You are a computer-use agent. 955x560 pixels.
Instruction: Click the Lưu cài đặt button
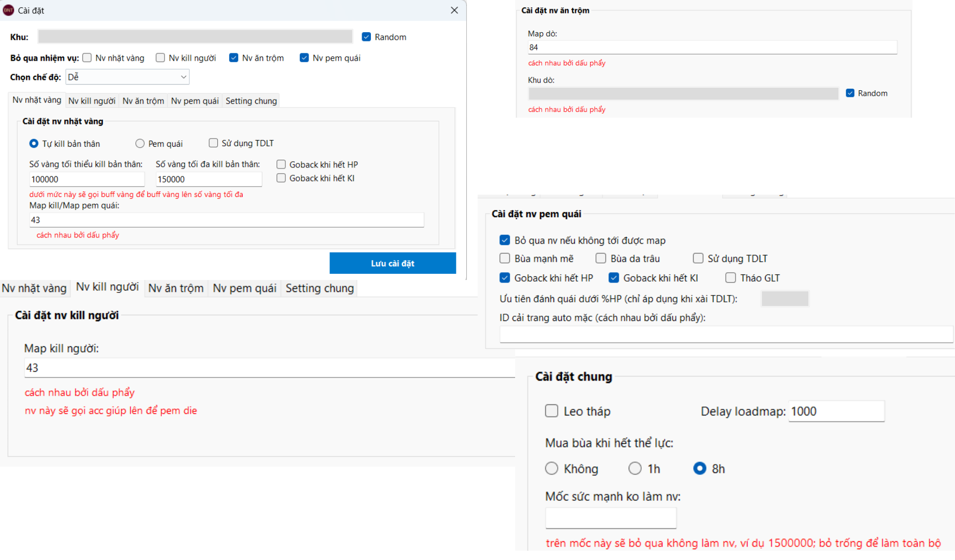click(392, 263)
